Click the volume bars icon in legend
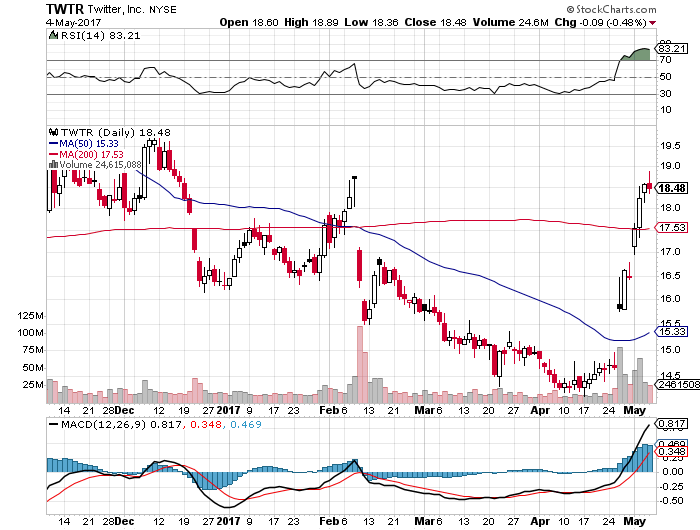This screenshot has height=530, width=700. point(53,165)
